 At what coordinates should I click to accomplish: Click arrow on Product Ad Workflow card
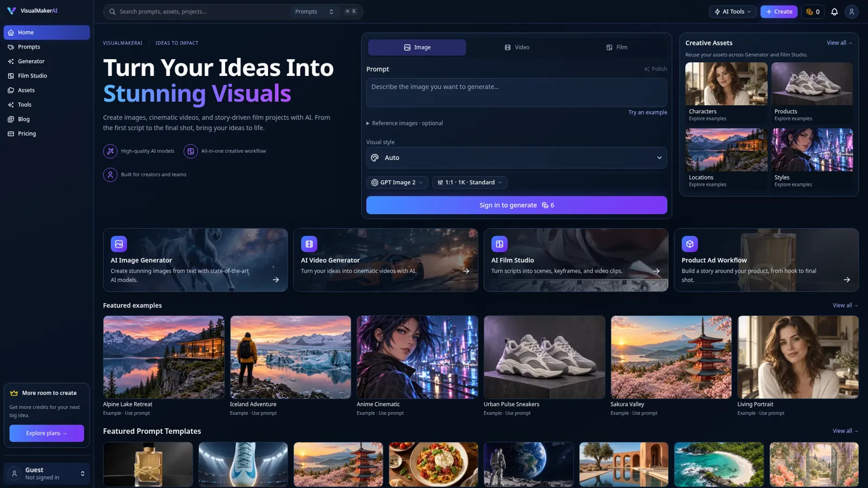847,280
